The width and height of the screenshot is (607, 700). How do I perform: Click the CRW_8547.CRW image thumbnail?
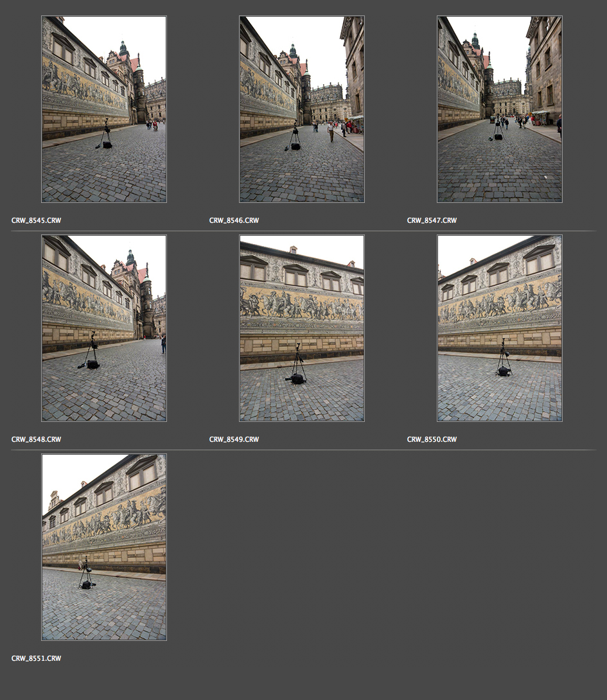pyautogui.click(x=500, y=109)
